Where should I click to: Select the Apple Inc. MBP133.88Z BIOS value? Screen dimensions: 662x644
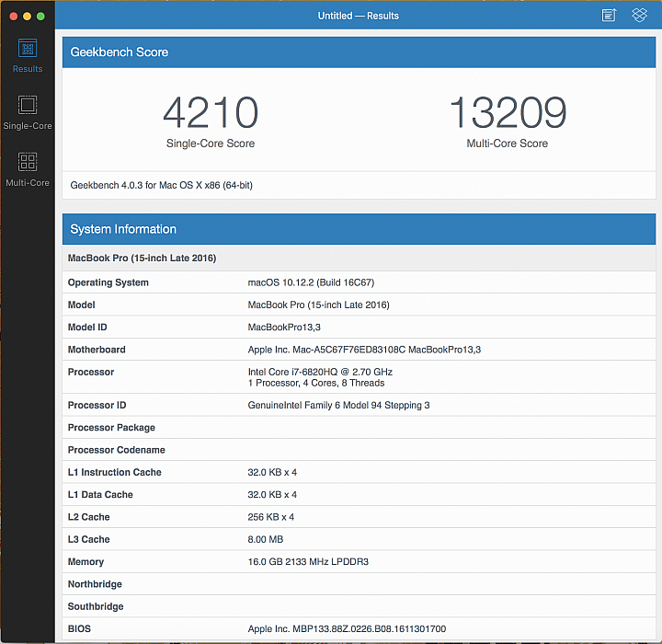click(x=347, y=628)
